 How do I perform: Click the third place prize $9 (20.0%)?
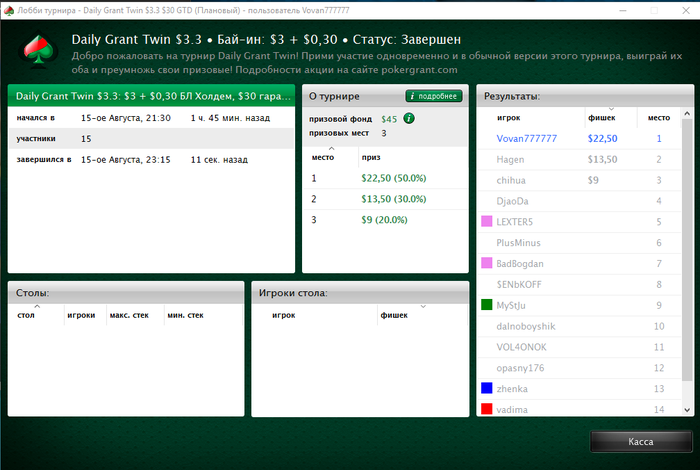(384, 220)
